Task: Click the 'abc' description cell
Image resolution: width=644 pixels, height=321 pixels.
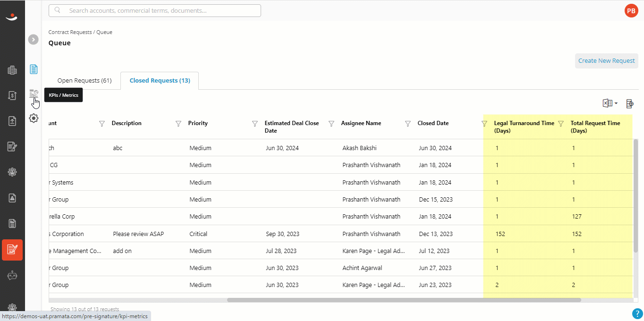Action: [118, 148]
